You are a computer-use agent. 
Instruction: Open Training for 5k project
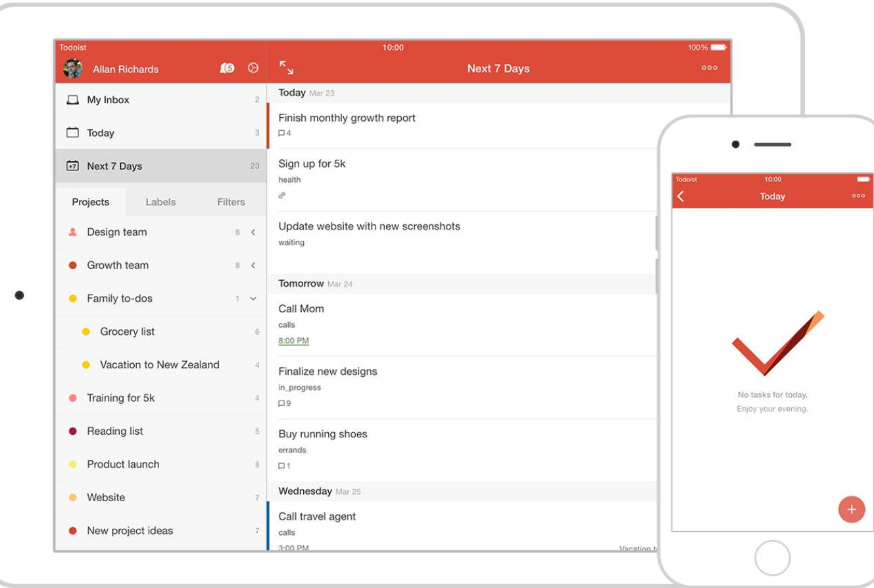tap(161, 399)
